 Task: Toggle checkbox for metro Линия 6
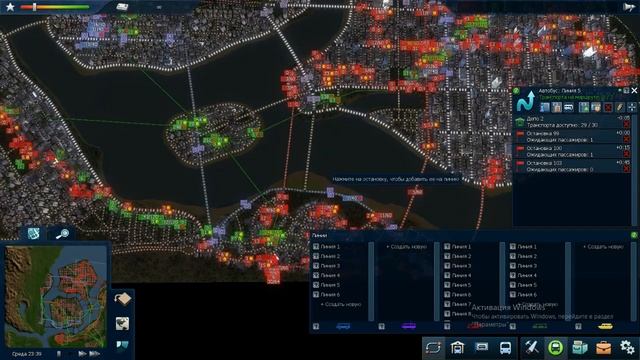tap(513, 294)
